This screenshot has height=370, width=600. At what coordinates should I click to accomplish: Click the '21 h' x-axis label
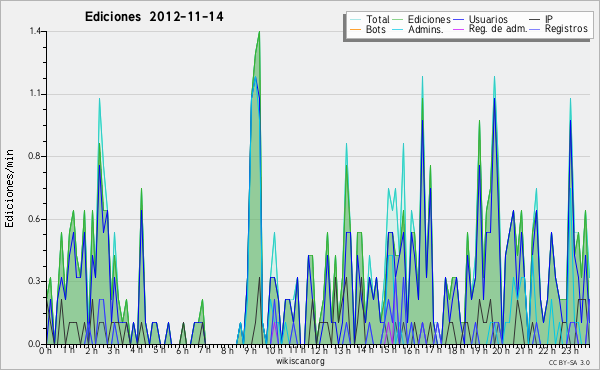[x=524, y=351]
